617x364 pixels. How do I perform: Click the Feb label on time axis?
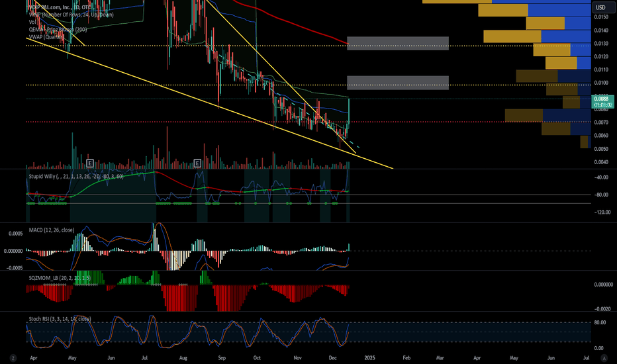(406, 358)
